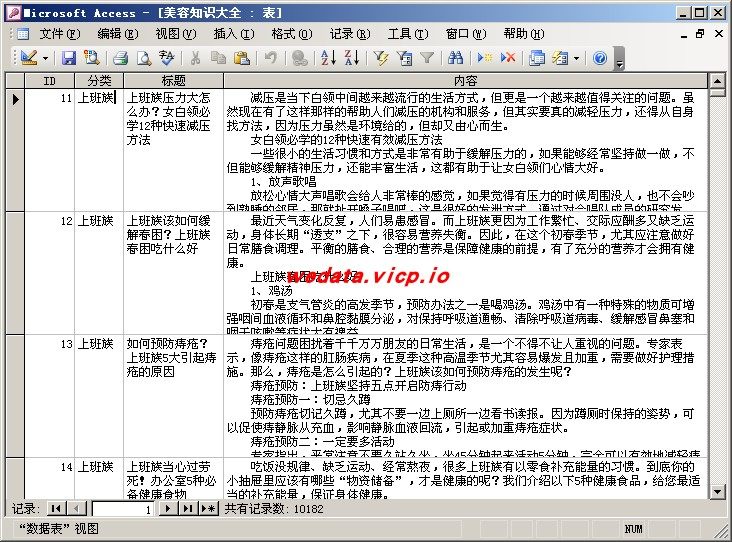Select the 标题 column header
732x542 pixels.
click(x=173, y=81)
